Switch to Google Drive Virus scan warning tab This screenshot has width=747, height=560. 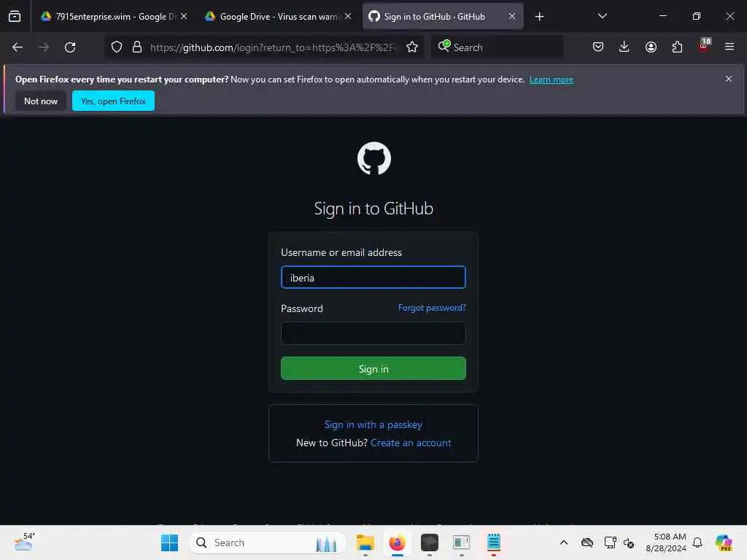click(278, 17)
